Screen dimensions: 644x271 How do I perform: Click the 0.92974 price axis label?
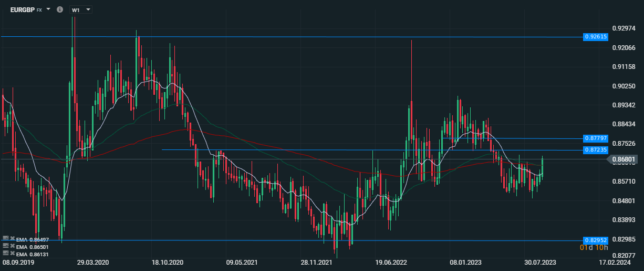tap(623, 28)
